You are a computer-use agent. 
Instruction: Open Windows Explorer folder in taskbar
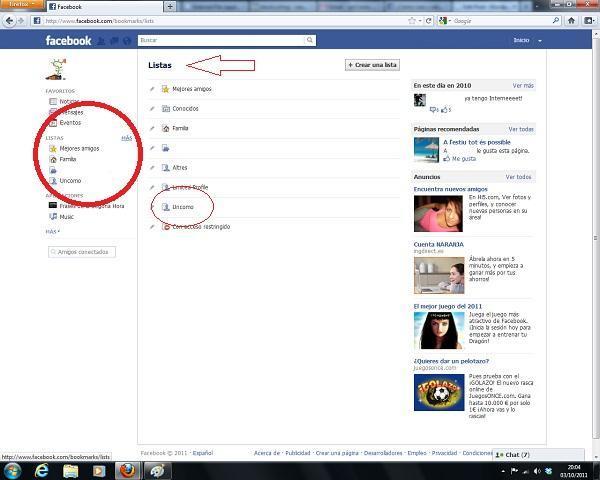pos(70,471)
